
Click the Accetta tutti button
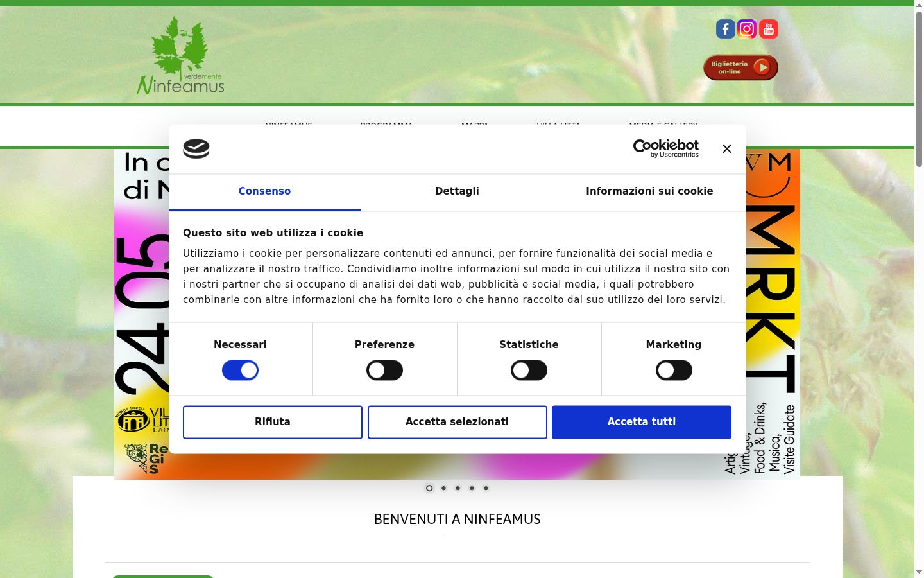tap(642, 422)
